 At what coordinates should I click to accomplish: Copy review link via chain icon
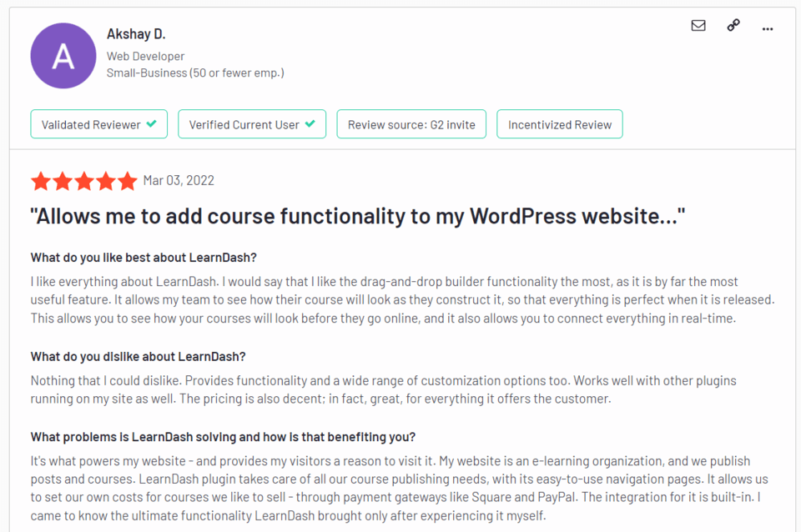733,25
